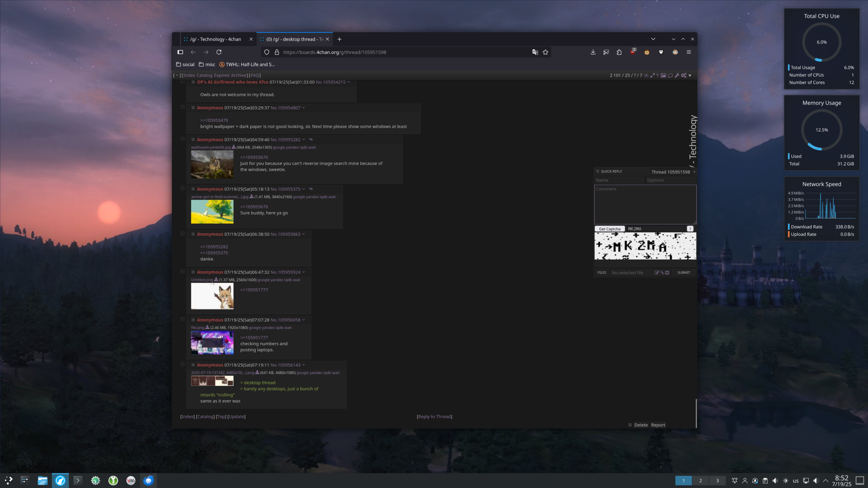Open the Dolphin file manager taskbar icon

(42, 480)
